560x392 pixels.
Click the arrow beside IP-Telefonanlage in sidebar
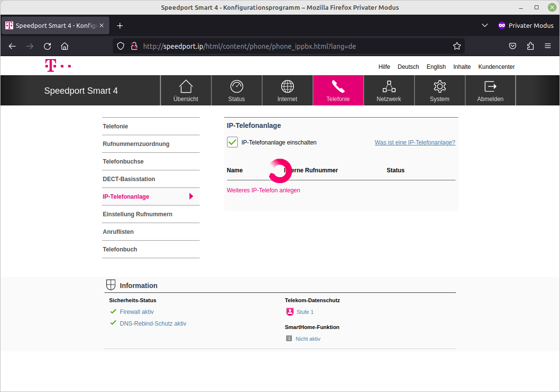[191, 196]
